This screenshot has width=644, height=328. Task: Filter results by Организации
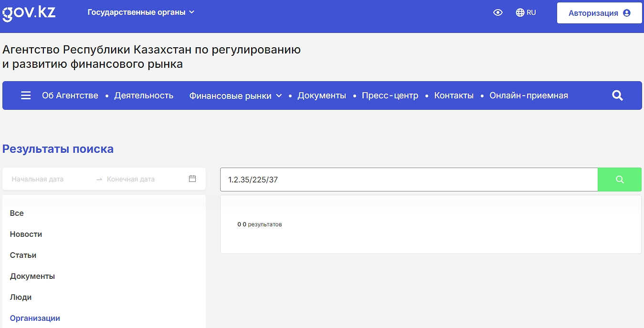(x=35, y=318)
